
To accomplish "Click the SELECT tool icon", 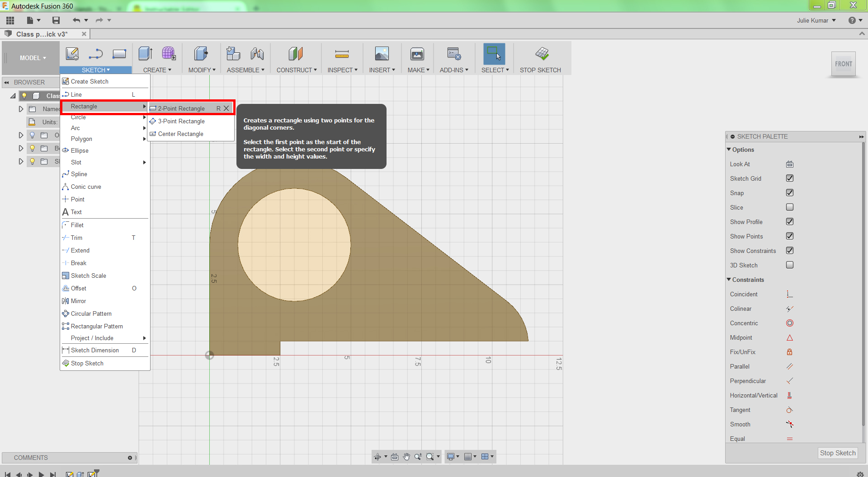I will [494, 54].
